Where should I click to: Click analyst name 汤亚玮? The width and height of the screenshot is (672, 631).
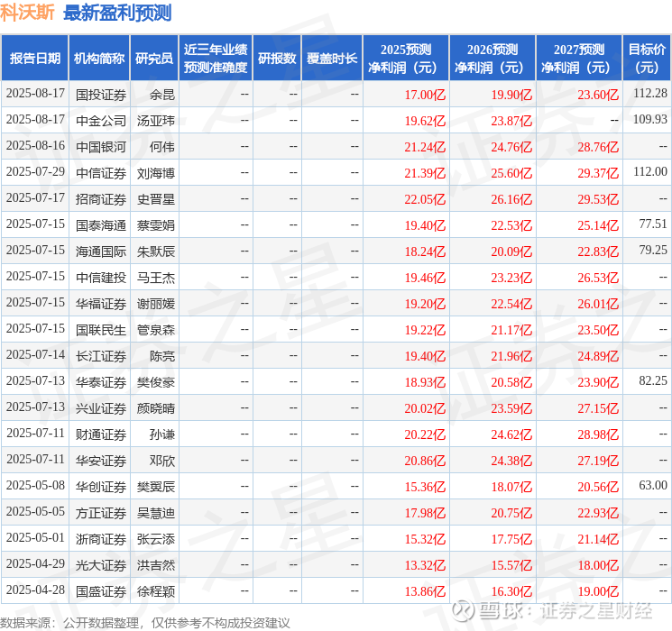click(x=155, y=121)
